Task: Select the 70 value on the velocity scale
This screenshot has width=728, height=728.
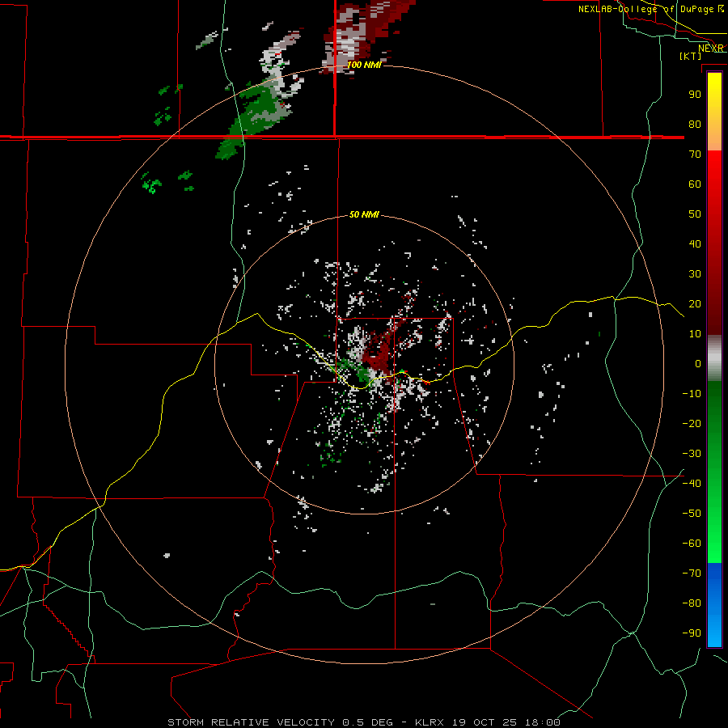Action: tap(695, 154)
